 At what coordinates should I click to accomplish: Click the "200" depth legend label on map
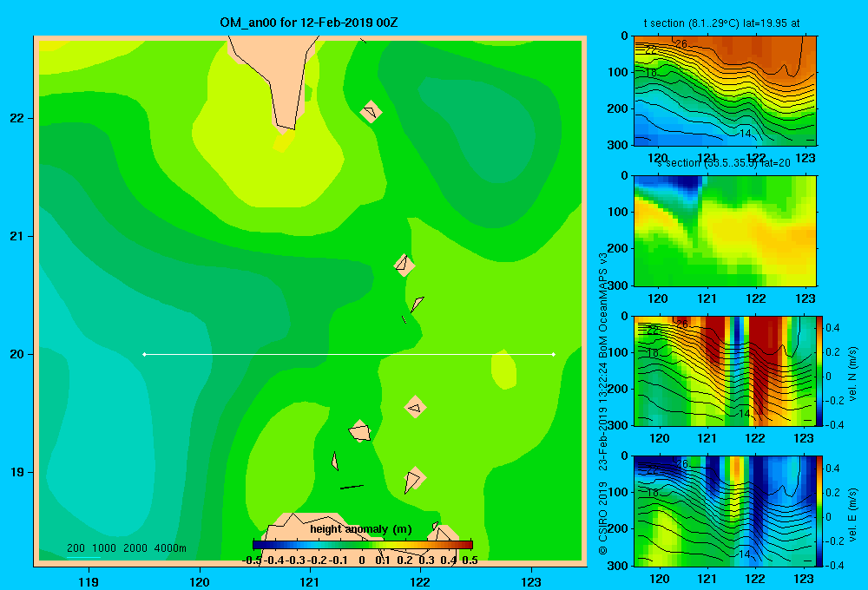[x=76, y=548]
